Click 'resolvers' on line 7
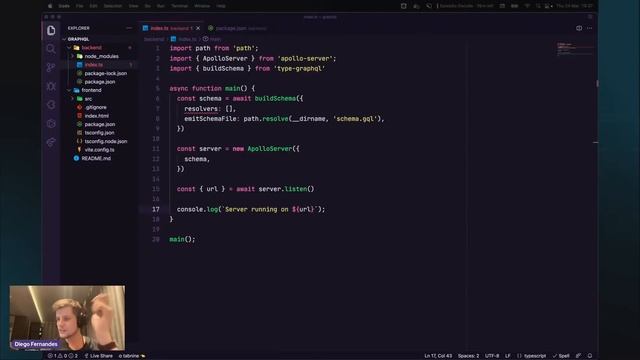 [x=201, y=109]
